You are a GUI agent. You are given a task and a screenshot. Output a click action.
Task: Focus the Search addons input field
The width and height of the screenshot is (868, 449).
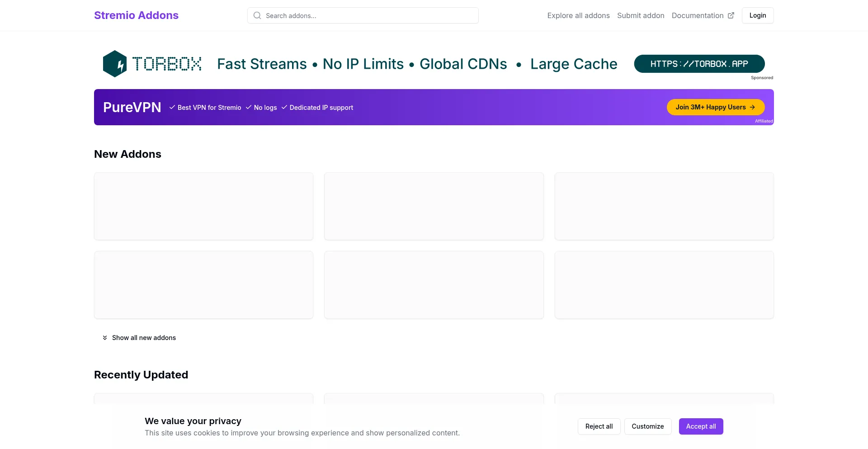tap(363, 15)
